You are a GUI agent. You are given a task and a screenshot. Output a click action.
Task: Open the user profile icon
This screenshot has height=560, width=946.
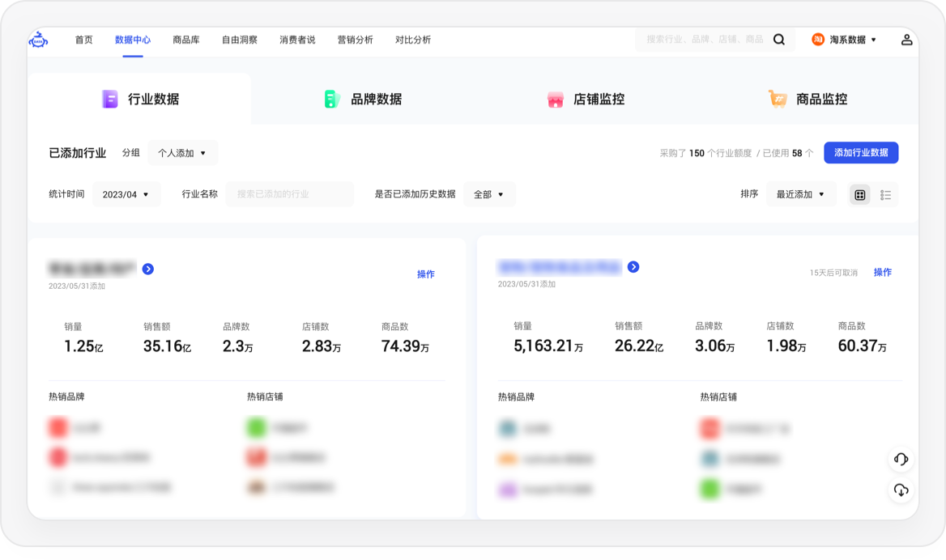[x=907, y=40]
